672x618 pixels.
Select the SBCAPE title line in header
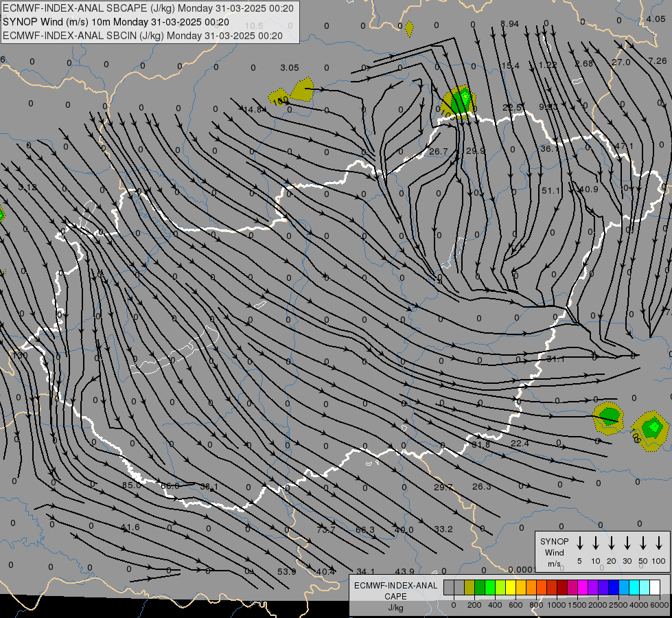[148, 8]
